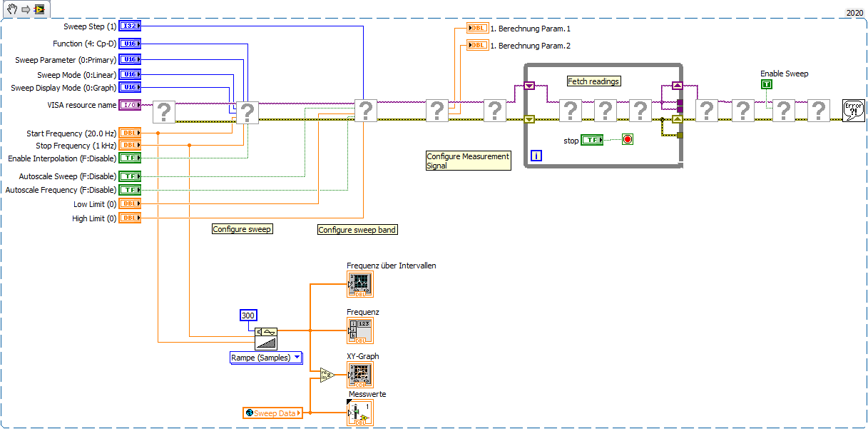Click the Error handler VI icon

(853, 111)
